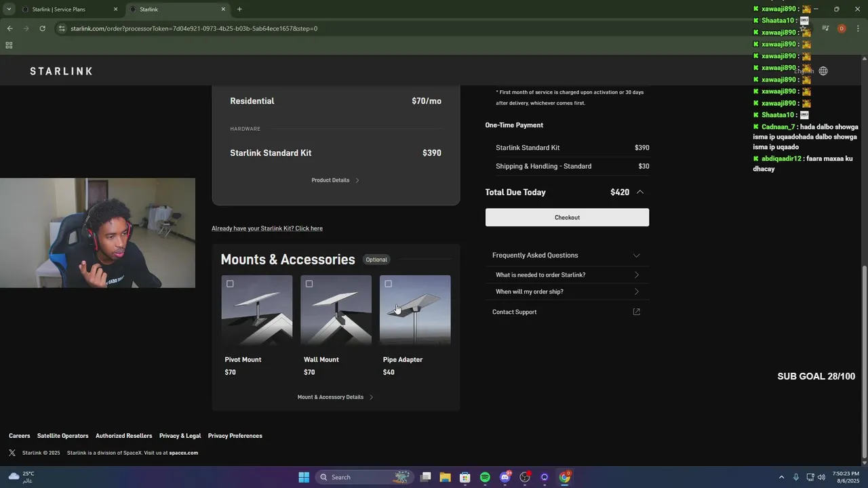Open Authorized Resellers footer link

123,436
